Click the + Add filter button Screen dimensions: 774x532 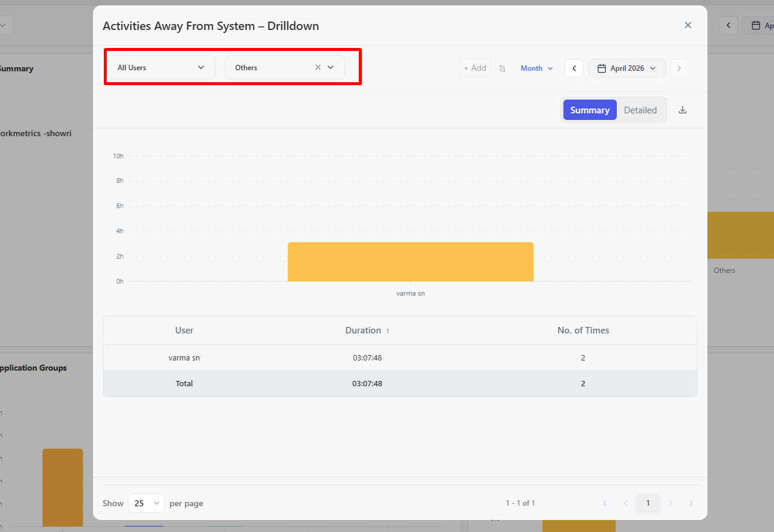click(x=475, y=68)
